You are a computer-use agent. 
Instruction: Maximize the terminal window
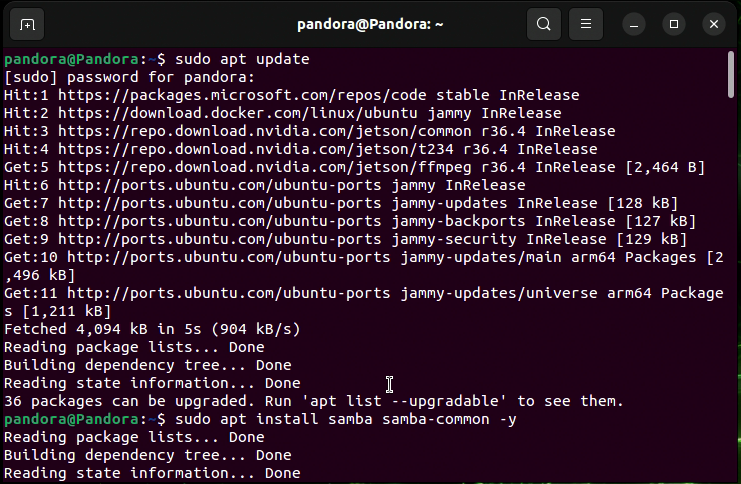pyautogui.click(x=674, y=24)
